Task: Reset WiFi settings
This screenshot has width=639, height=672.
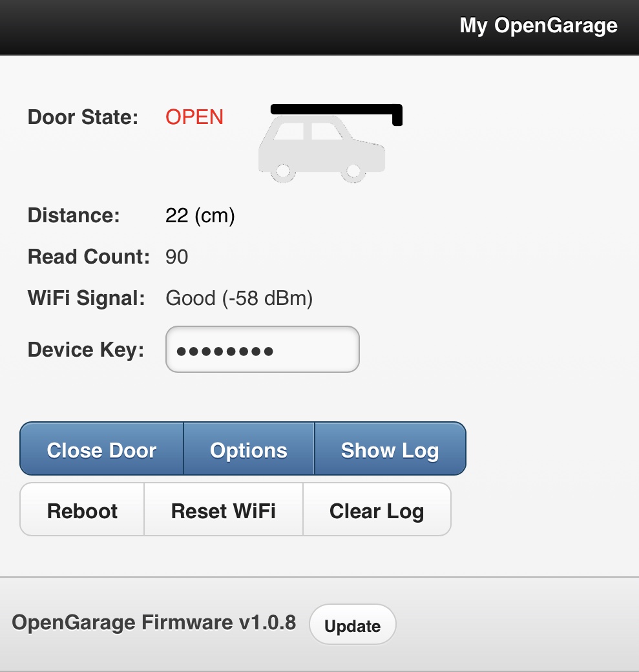Action: click(223, 510)
